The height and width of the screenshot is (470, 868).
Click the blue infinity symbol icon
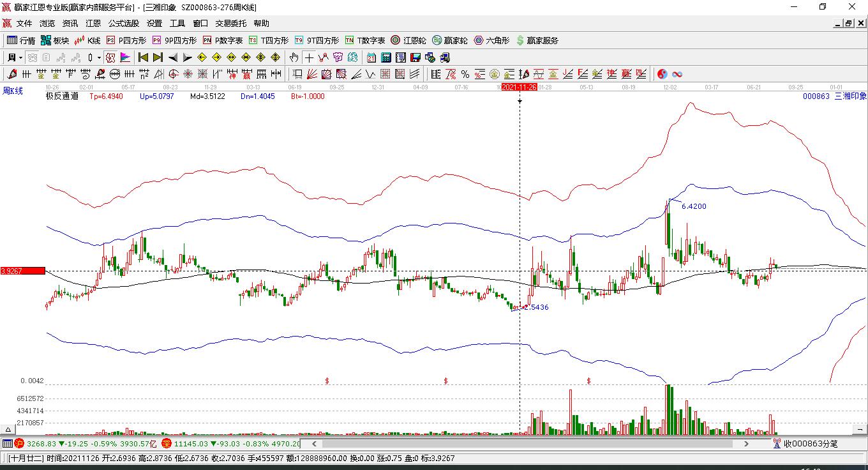click(x=677, y=74)
